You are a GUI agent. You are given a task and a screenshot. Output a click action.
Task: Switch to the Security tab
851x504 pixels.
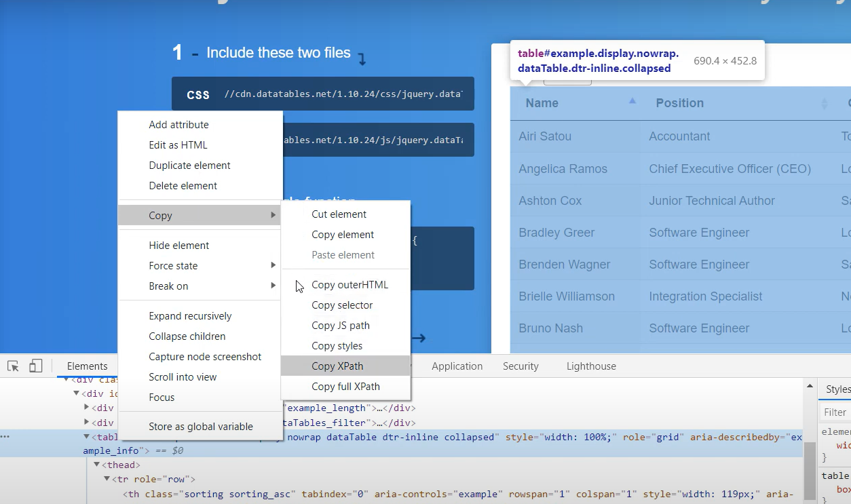[x=521, y=366]
